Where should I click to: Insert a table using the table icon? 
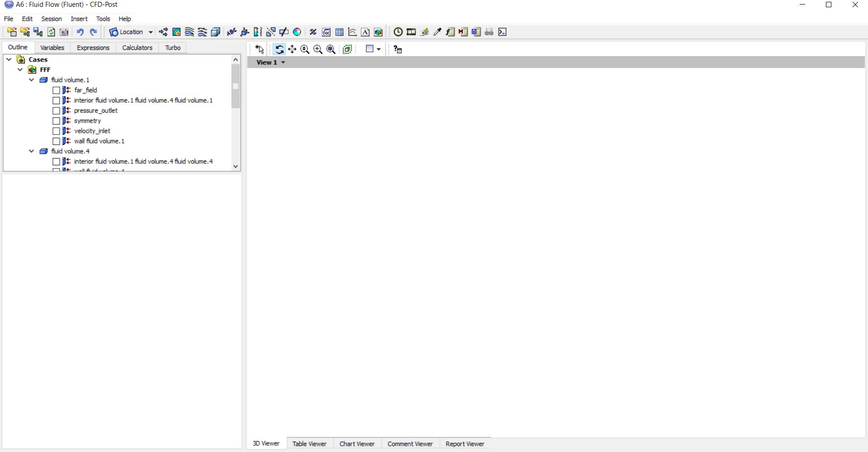[x=340, y=32]
